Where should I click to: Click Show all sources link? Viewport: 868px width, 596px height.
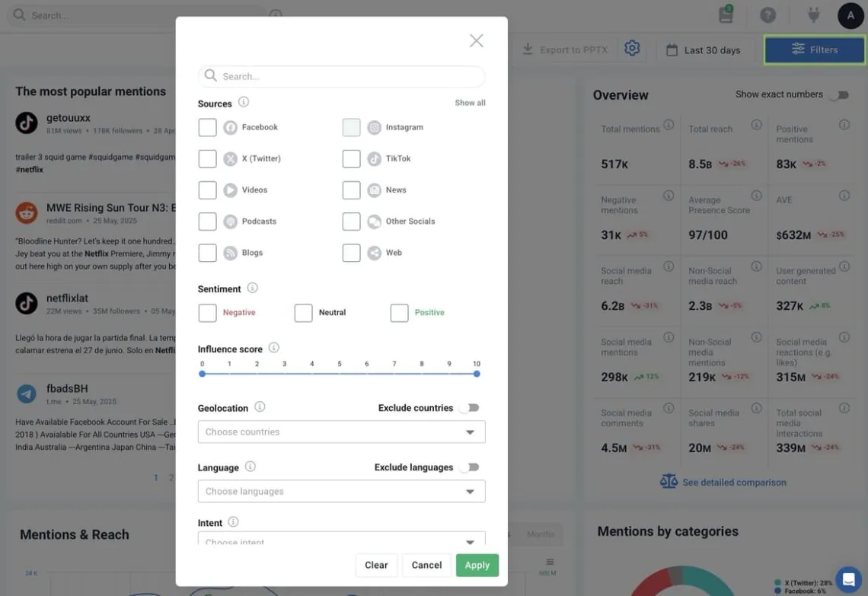pos(470,103)
